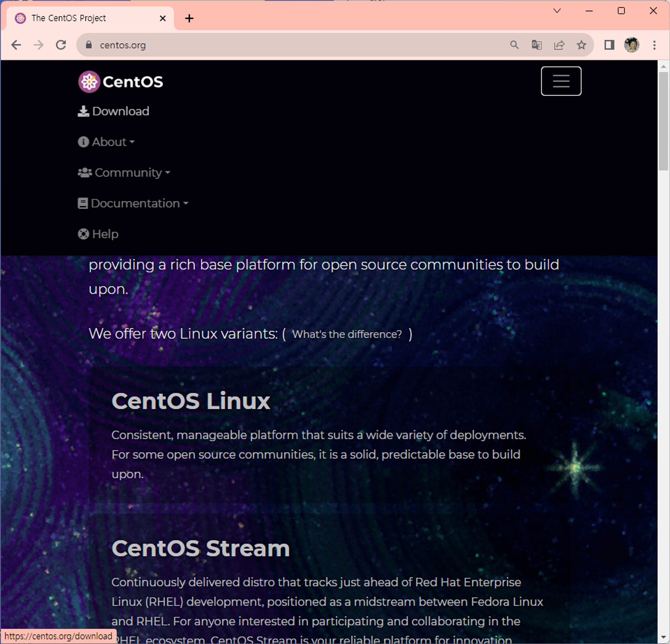Open a new browser tab
Viewport: 670px width, 644px height.
[x=189, y=18]
